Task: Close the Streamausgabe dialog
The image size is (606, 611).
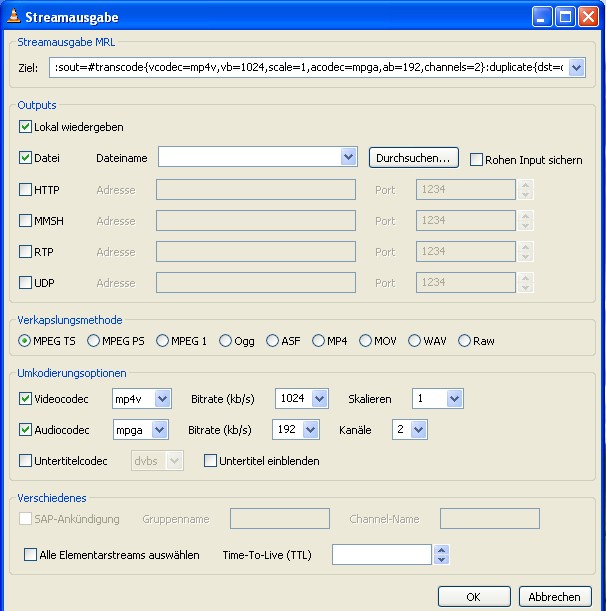Action: tap(588, 17)
